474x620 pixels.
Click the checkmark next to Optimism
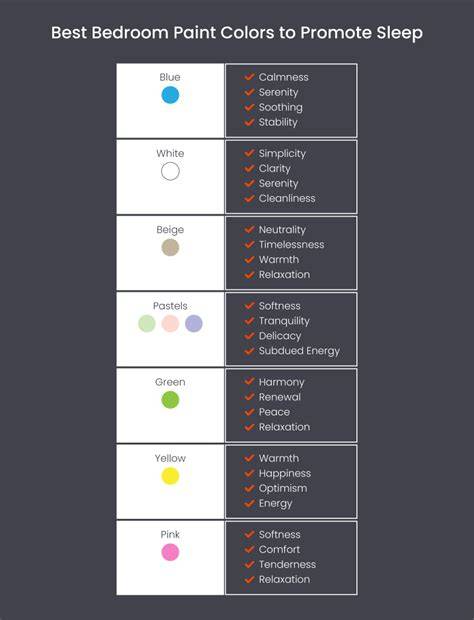pyautogui.click(x=249, y=488)
